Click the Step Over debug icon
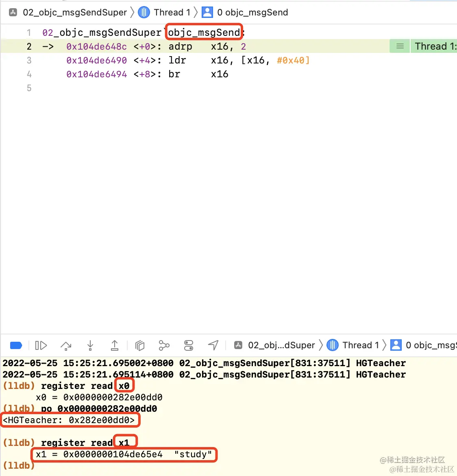The width and height of the screenshot is (457, 476). (x=66, y=345)
